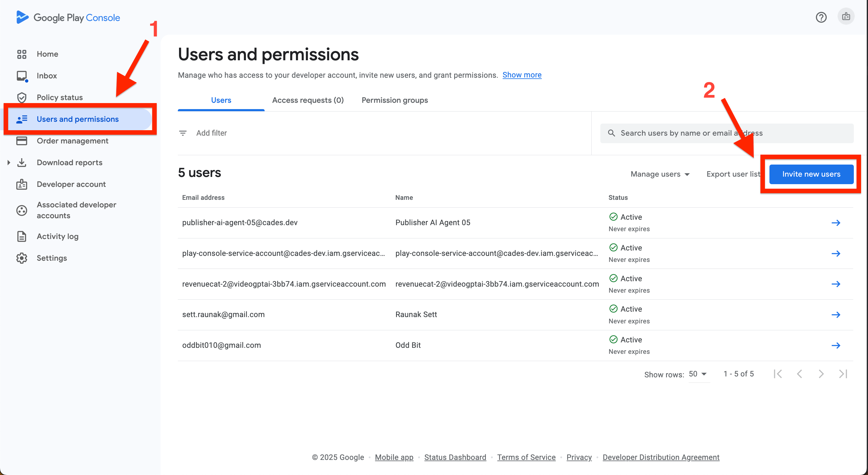Open details arrow for sett.raunak@gmail.com
The height and width of the screenshot is (475, 868).
[x=836, y=315]
